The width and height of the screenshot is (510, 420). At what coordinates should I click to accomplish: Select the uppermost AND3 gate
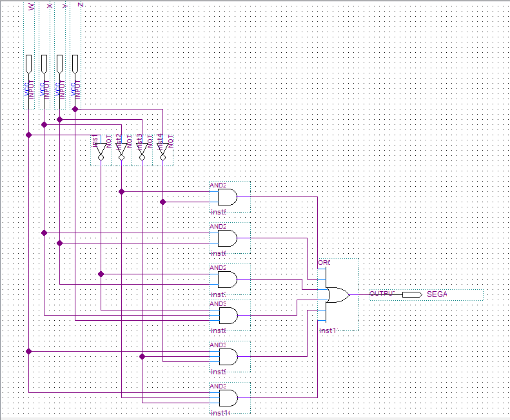click(227, 316)
